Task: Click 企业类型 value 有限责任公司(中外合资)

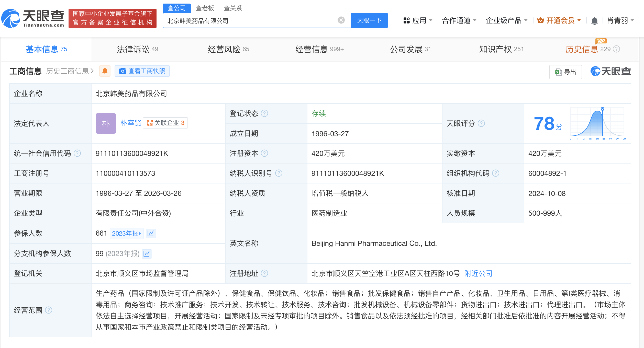Action: click(x=133, y=213)
